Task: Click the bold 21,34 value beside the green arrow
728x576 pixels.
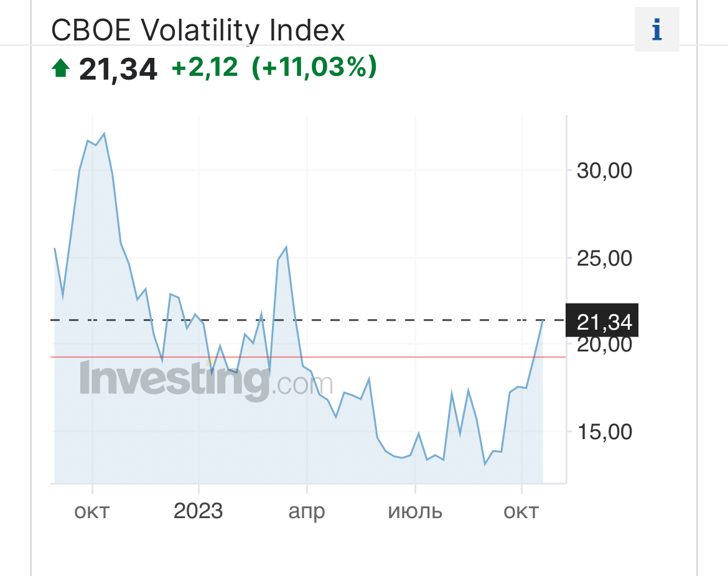Action: [x=118, y=68]
